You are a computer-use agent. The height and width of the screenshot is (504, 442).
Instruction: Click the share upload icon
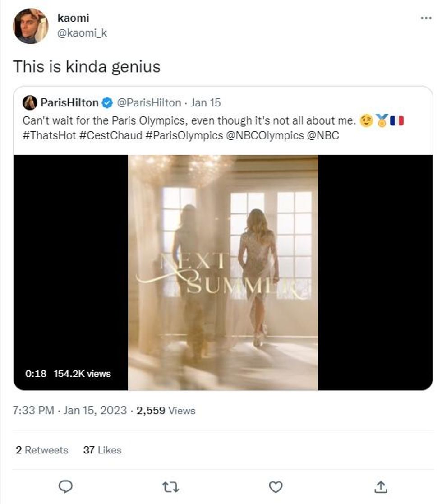(381, 486)
